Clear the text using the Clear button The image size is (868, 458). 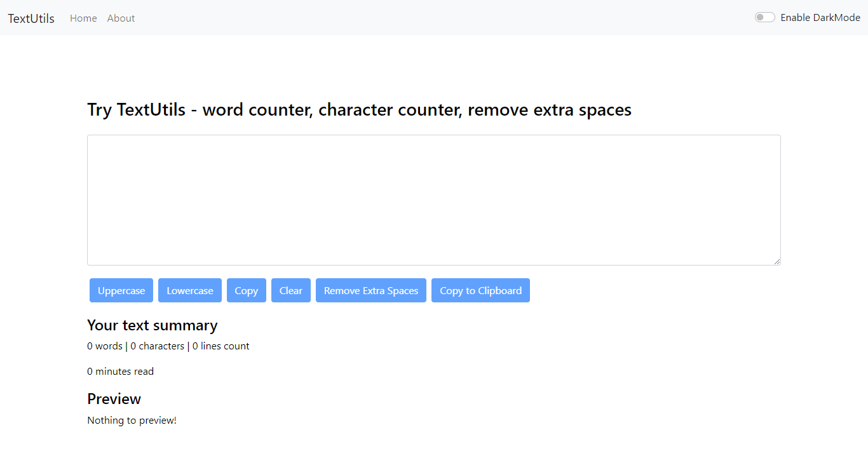click(291, 290)
